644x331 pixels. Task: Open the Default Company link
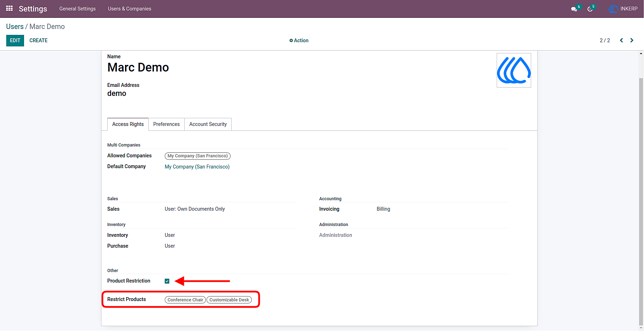(197, 167)
